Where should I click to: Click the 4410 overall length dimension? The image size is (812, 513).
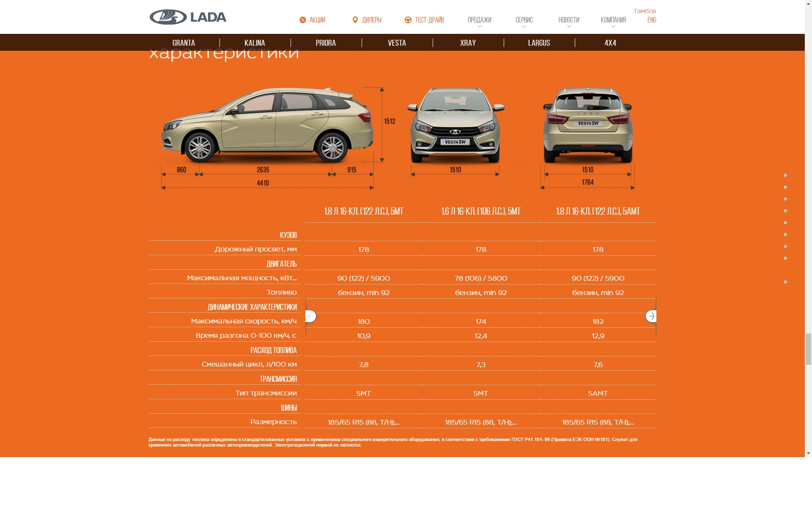coord(263,183)
